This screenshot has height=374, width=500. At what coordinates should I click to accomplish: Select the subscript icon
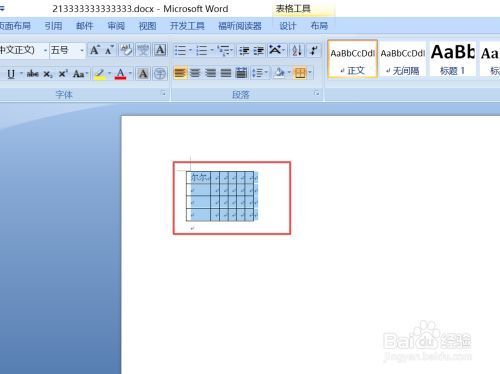tap(48, 74)
